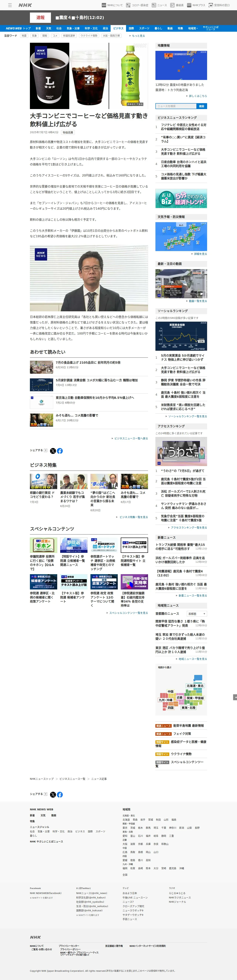Open ビジネスニュース一覧 breadcrumb
Image resolution: width=237 pixels, height=980 pixels.
click(72, 779)
